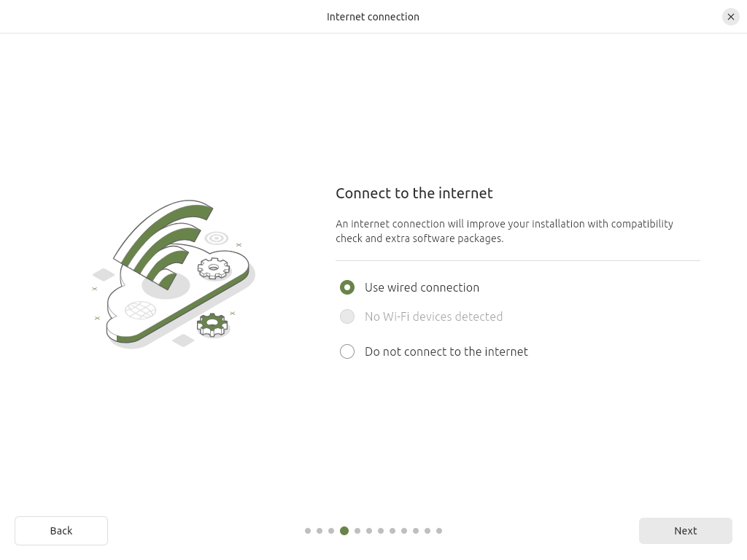Click the highlighted green progress dot
Image resolution: width=747 pixels, height=560 pixels.
pyautogui.click(x=344, y=531)
